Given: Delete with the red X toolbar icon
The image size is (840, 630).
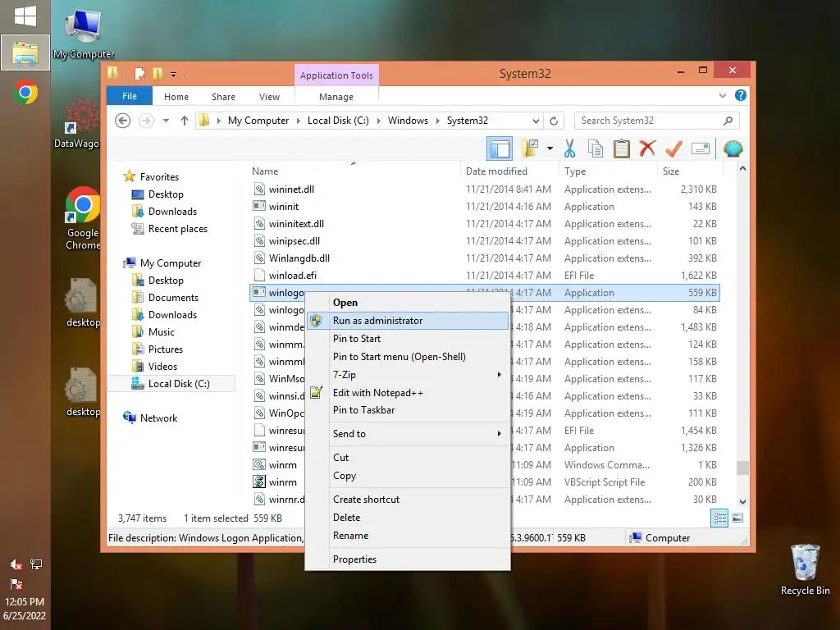Looking at the screenshot, I should [647, 149].
